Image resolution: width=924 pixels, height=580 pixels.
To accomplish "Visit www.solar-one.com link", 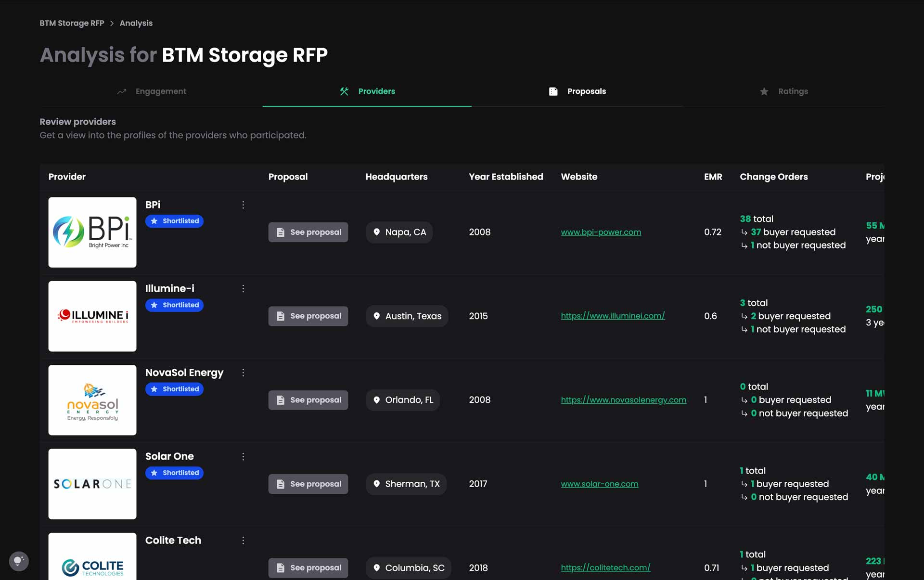I will tap(600, 484).
